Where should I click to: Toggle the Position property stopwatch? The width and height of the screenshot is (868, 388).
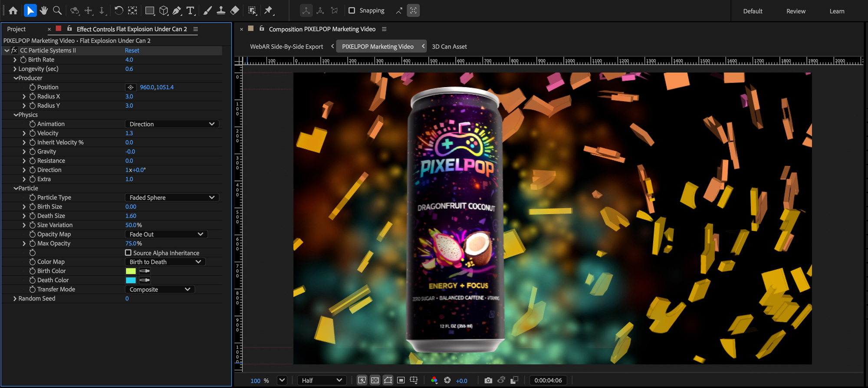pyautogui.click(x=33, y=87)
